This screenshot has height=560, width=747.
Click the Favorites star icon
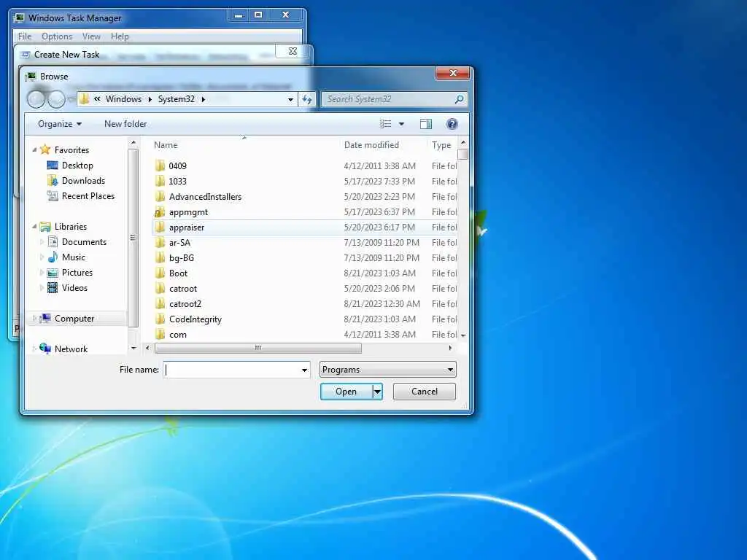click(45, 149)
